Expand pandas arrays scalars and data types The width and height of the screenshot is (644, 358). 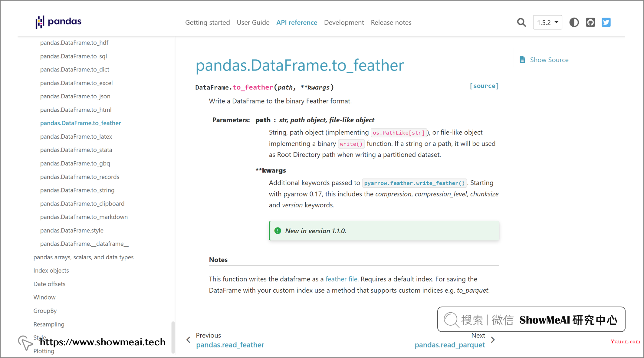click(83, 257)
